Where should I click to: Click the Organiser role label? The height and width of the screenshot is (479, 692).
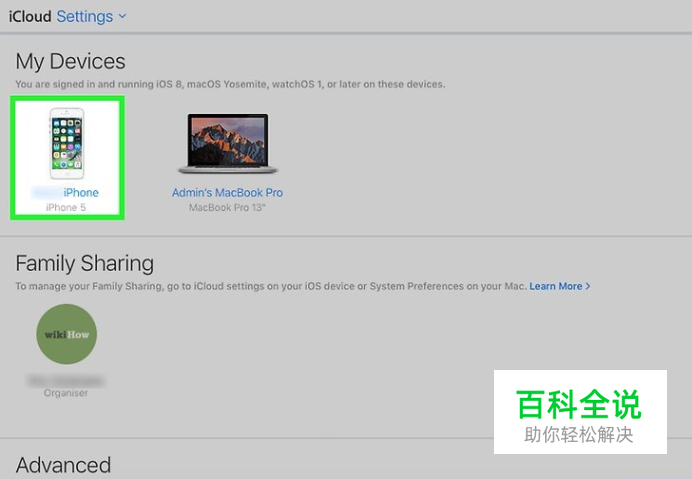(66, 393)
